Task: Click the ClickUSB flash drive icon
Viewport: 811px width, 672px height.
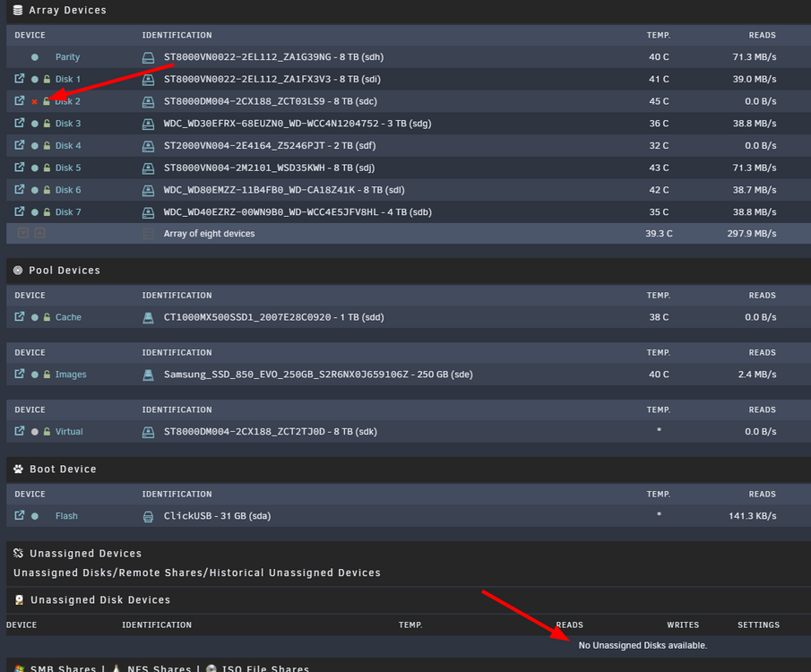Action: tap(149, 516)
